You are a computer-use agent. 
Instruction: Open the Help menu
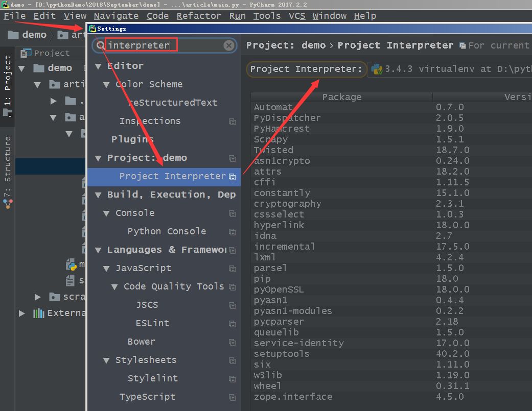pos(365,16)
